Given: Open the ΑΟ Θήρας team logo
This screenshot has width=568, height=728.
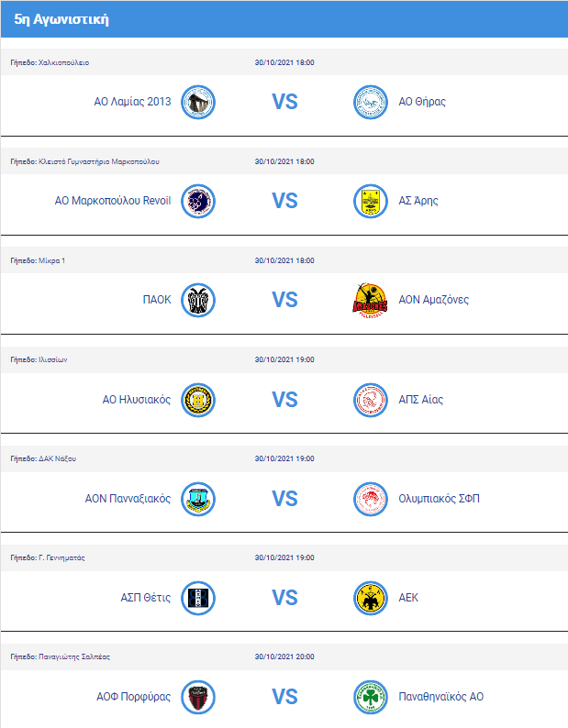Looking at the screenshot, I should tap(371, 102).
